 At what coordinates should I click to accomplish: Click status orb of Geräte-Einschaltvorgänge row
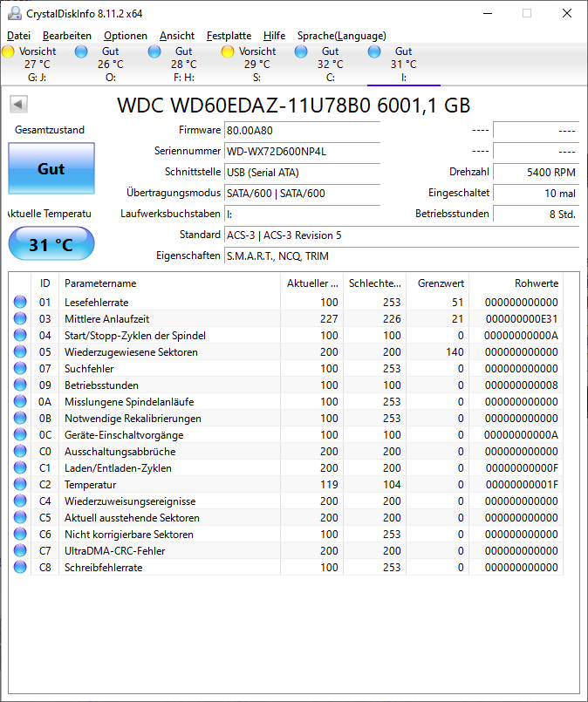20,435
